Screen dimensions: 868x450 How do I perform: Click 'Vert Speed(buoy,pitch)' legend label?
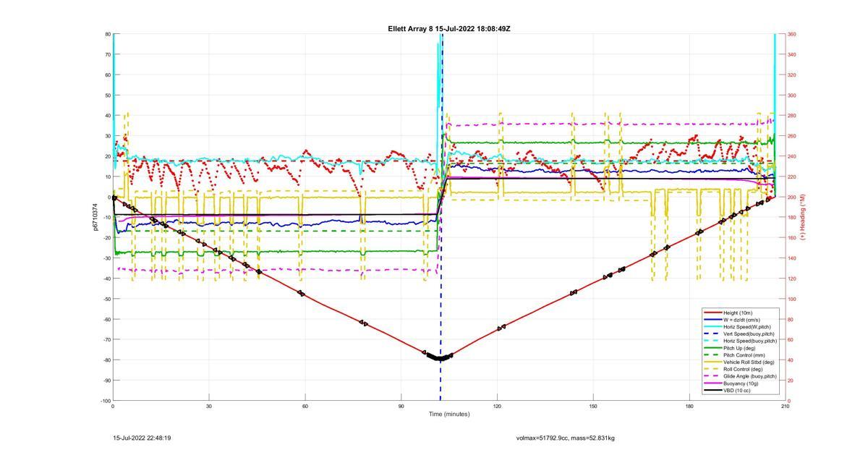(749, 334)
